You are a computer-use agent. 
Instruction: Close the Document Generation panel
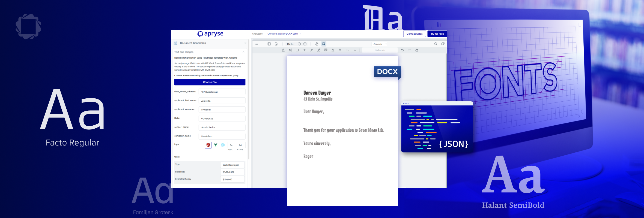pos(245,43)
